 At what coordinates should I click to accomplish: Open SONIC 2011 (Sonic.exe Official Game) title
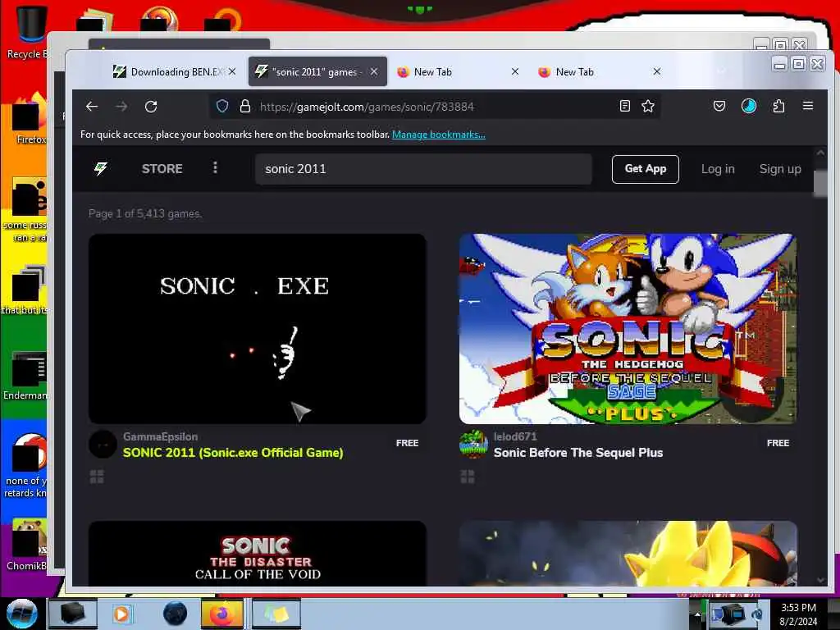[233, 453]
